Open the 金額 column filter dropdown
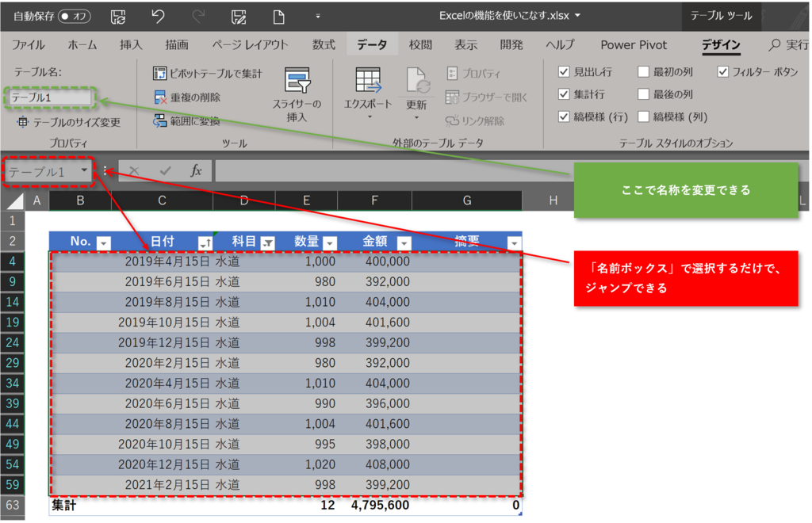 click(x=404, y=242)
